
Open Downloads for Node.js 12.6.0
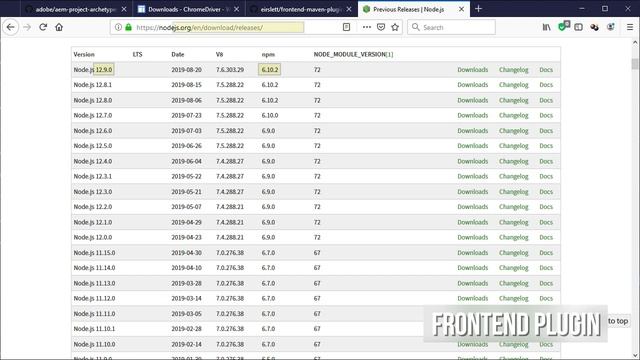point(472,131)
